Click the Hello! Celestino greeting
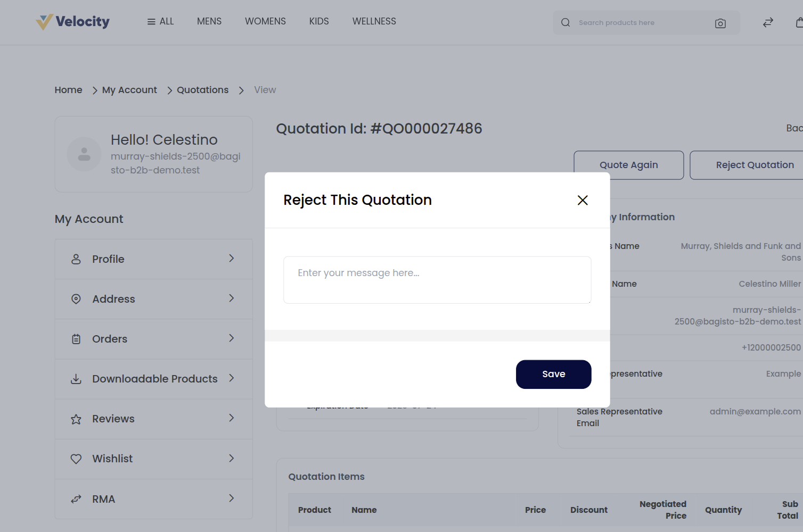Image resolution: width=803 pixels, height=532 pixels. [x=164, y=139]
